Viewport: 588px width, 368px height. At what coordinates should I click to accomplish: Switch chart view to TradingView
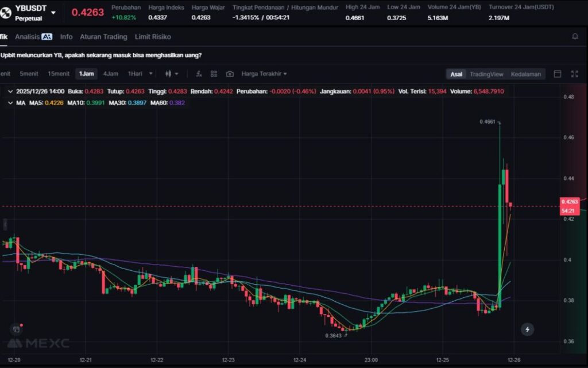pyautogui.click(x=486, y=74)
